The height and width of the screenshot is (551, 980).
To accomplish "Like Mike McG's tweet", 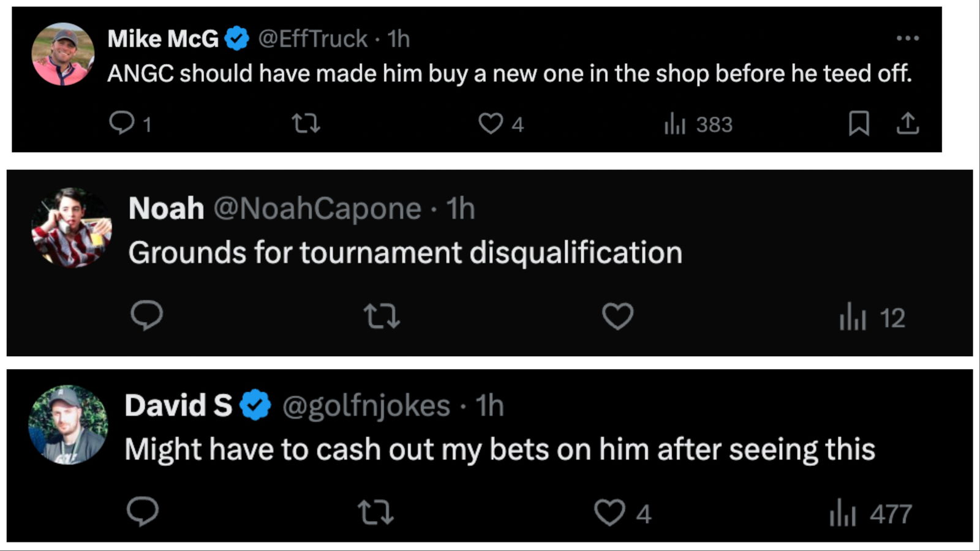I will 491,124.
